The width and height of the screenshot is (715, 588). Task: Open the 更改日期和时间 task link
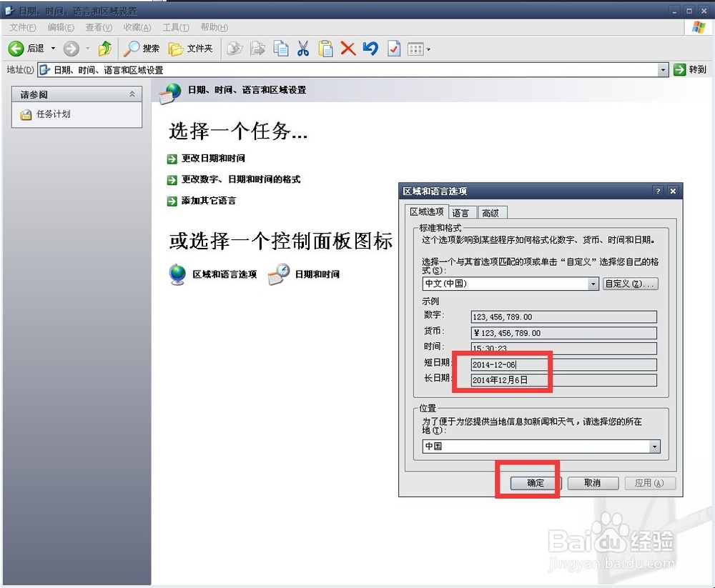click(213, 158)
